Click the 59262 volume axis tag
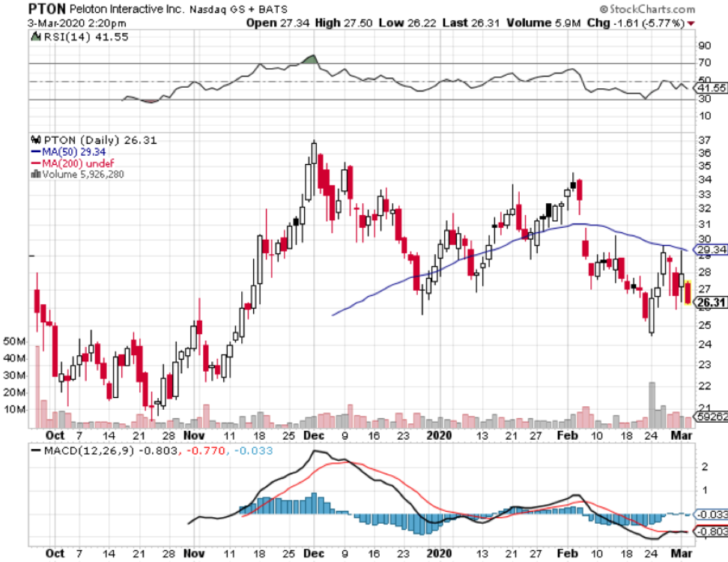This screenshot has height=562, width=728. 711,417
